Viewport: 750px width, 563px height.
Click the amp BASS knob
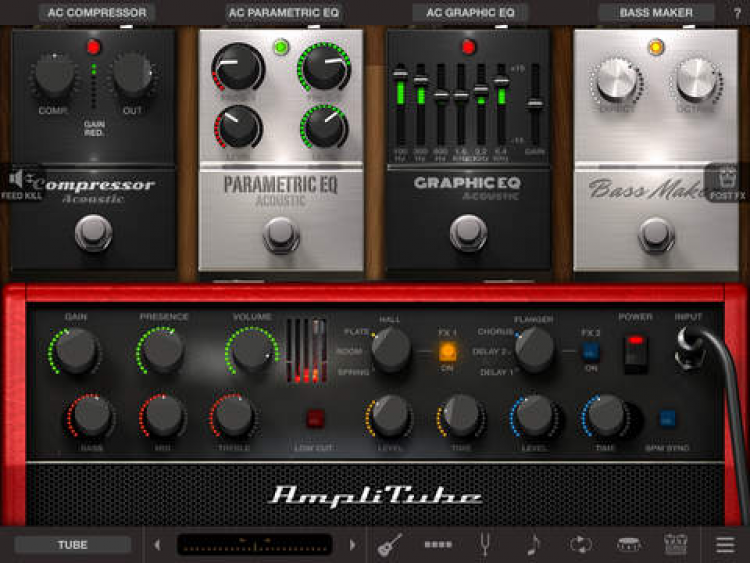[x=91, y=417]
